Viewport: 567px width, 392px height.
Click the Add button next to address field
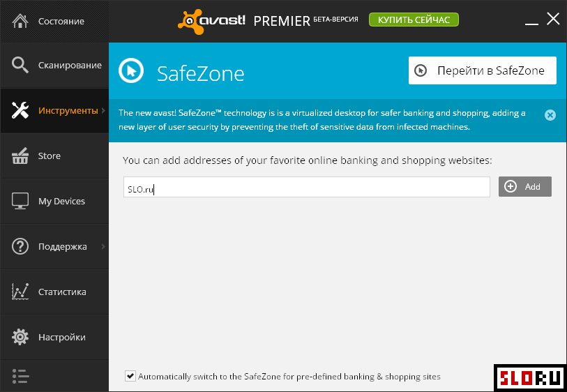524,187
